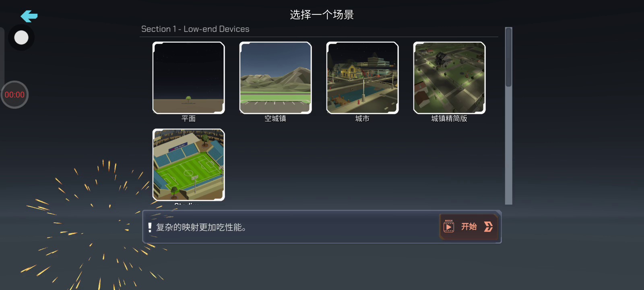Screen dimensions: 644x290
Task: Click the 开始 start button
Action: click(x=469, y=227)
